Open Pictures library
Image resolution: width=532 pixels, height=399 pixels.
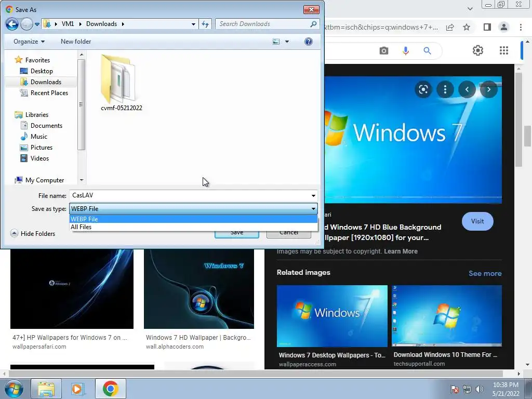[x=42, y=147]
